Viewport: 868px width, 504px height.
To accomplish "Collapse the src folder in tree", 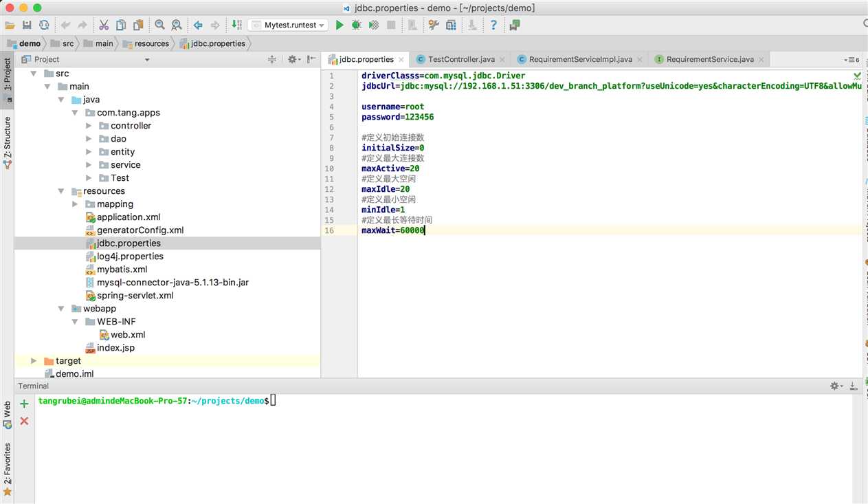I will 34,74.
